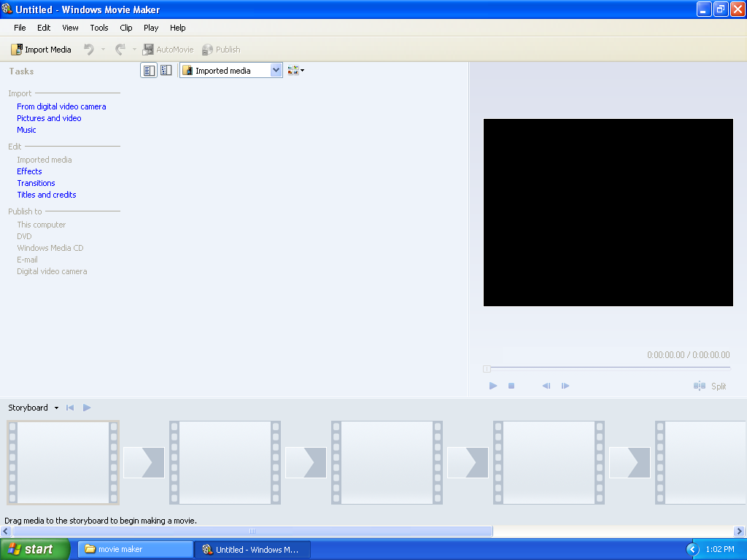This screenshot has height=560, width=747.
Task: Open the Effects task link
Action: 29,171
